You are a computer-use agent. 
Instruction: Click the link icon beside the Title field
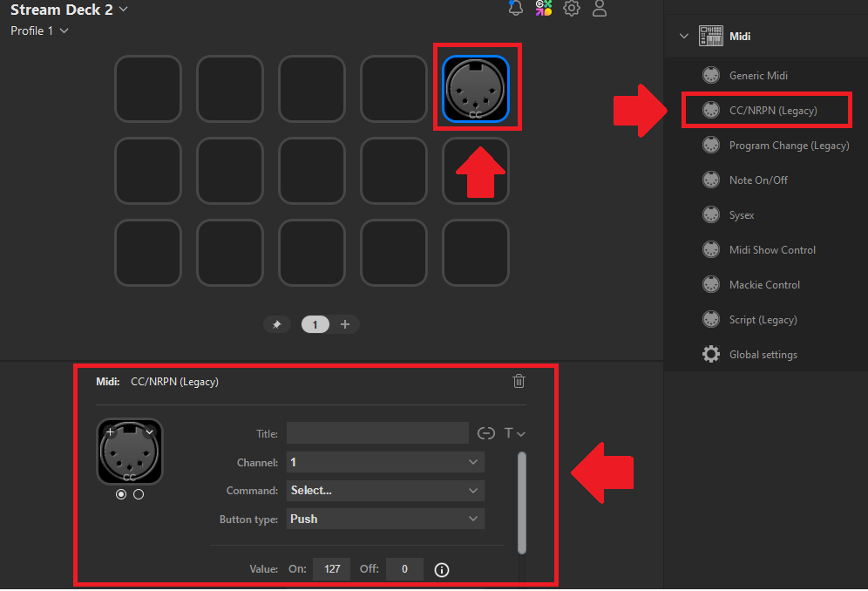click(x=485, y=432)
